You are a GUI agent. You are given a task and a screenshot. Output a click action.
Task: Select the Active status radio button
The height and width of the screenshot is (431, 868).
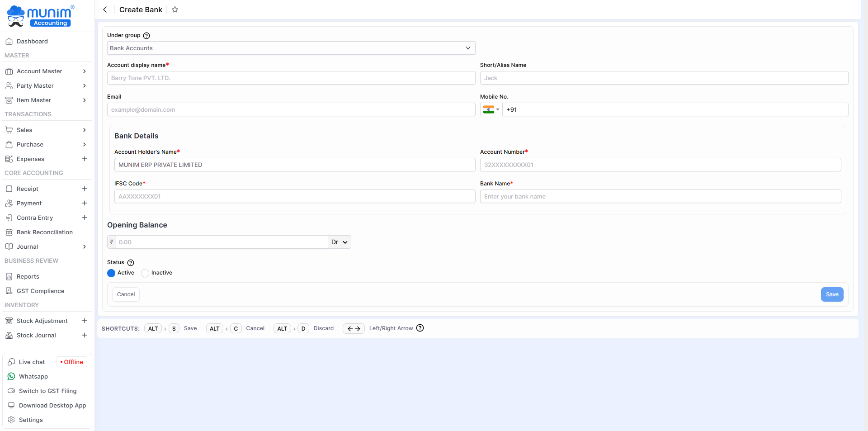click(111, 273)
